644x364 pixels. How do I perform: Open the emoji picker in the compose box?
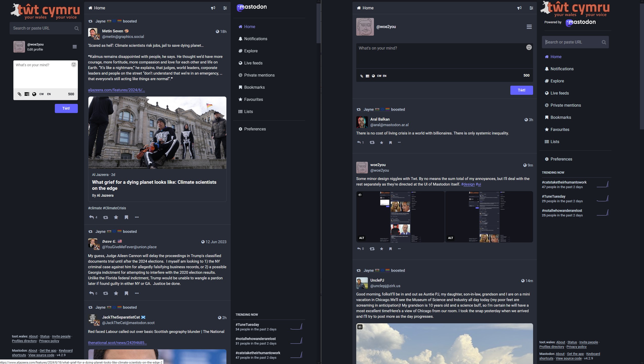(73, 65)
